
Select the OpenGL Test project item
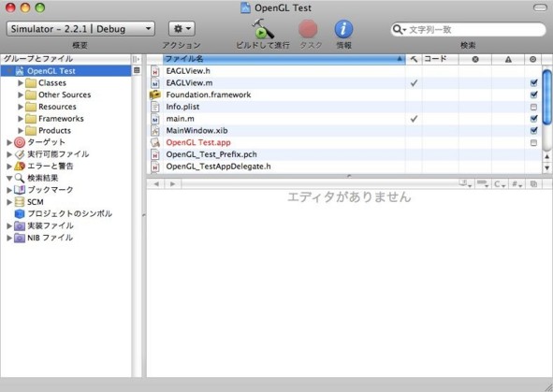tap(65, 71)
